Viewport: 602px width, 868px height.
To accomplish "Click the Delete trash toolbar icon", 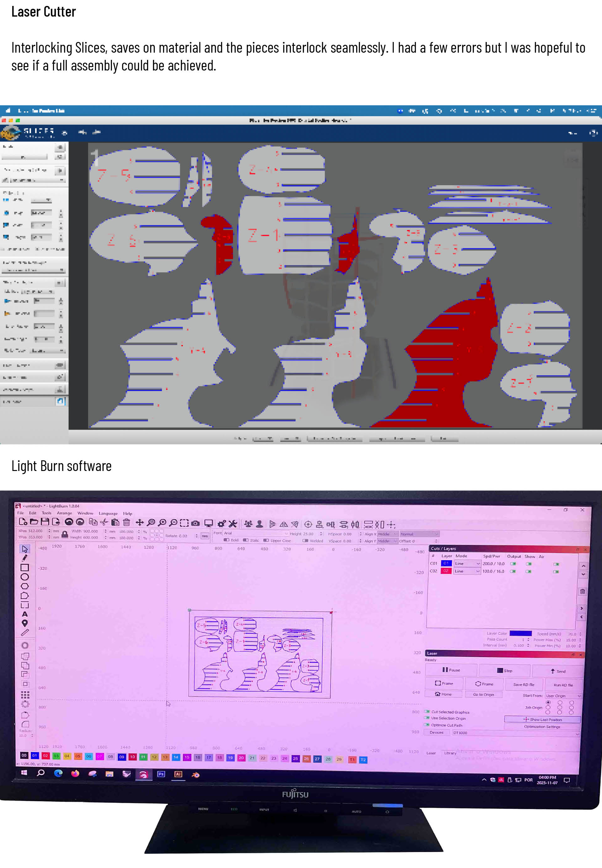I will tap(127, 522).
